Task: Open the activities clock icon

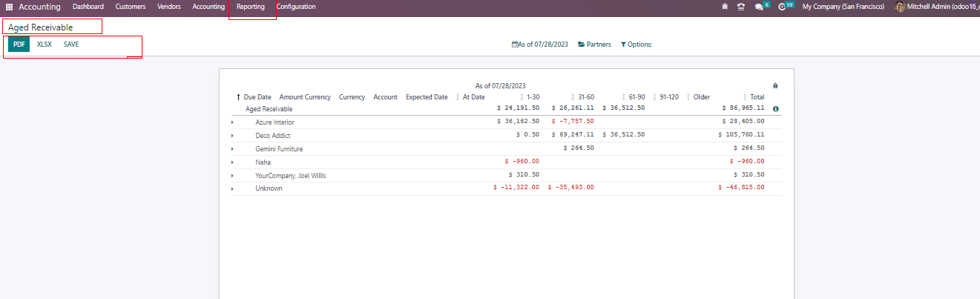Action: click(782, 7)
